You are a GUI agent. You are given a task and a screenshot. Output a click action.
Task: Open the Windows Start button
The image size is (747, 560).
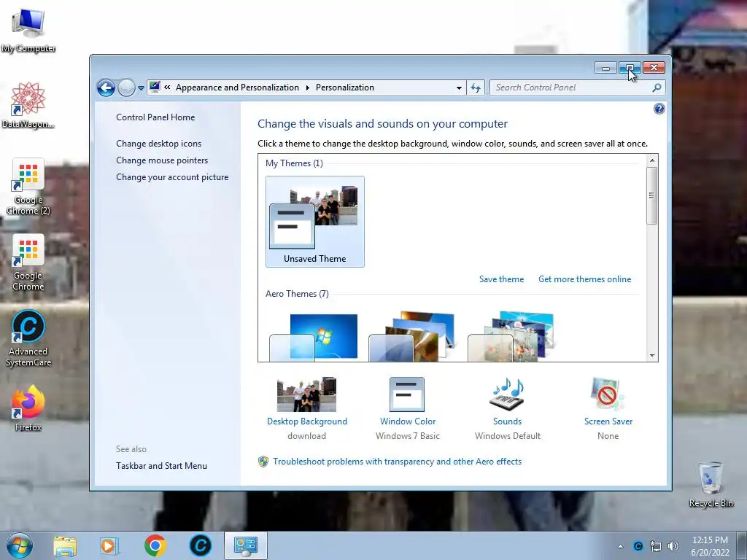click(20, 545)
